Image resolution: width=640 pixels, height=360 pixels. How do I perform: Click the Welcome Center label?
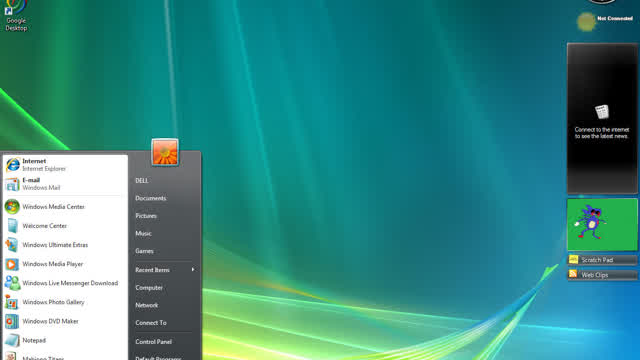point(44,226)
